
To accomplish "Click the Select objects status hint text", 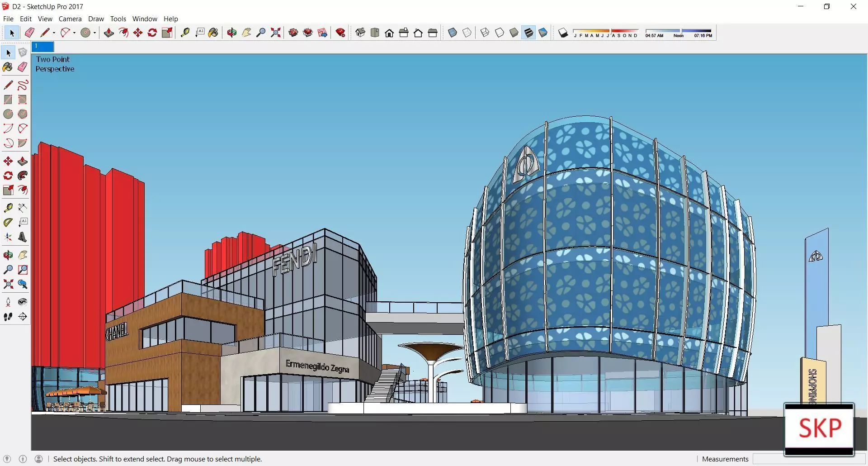I will 158,459.
